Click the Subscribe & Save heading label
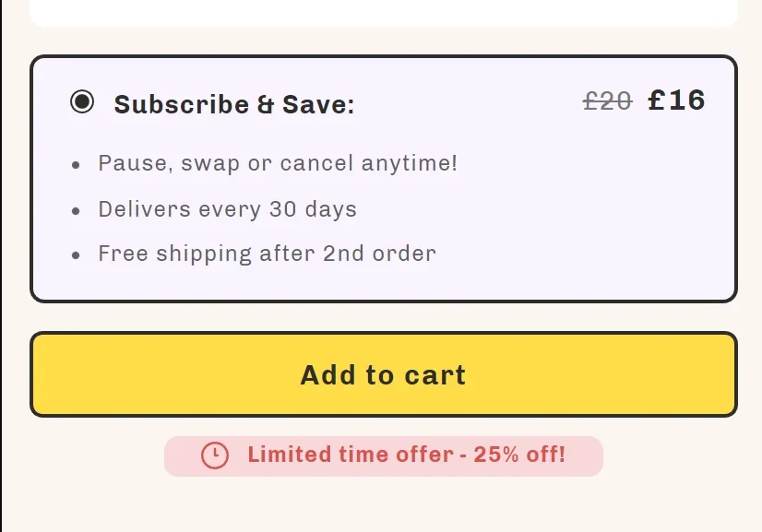 pos(234,104)
